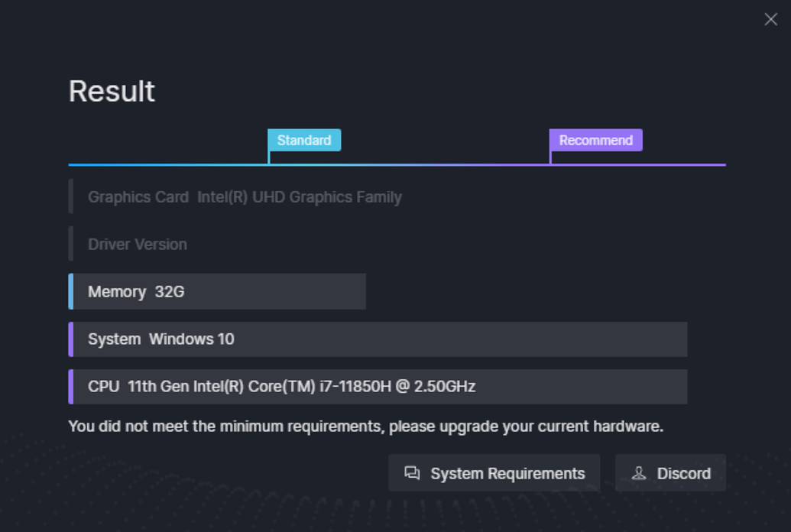791x532 pixels.
Task: Click the Graphics Card Intel UHD entry
Action: coord(245,196)
